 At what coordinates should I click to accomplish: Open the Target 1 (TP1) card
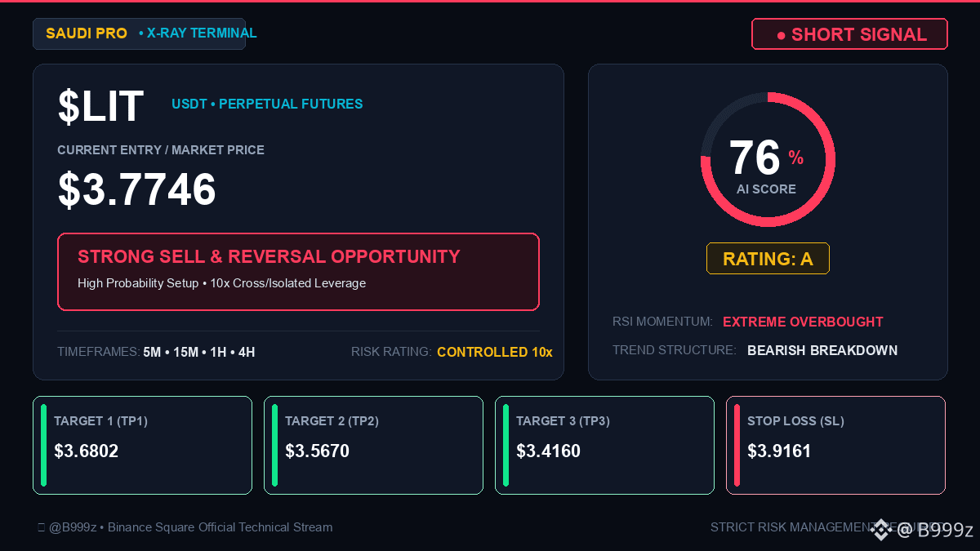coord(142,445)
